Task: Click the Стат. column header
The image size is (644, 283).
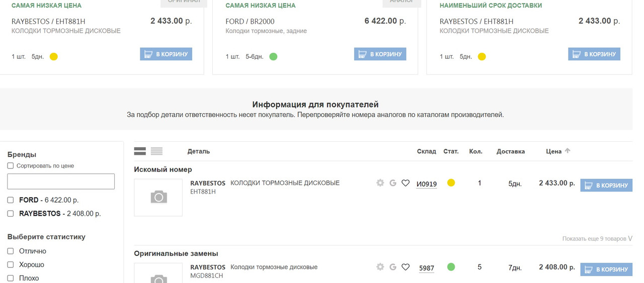Action: [x=451, y=151]
